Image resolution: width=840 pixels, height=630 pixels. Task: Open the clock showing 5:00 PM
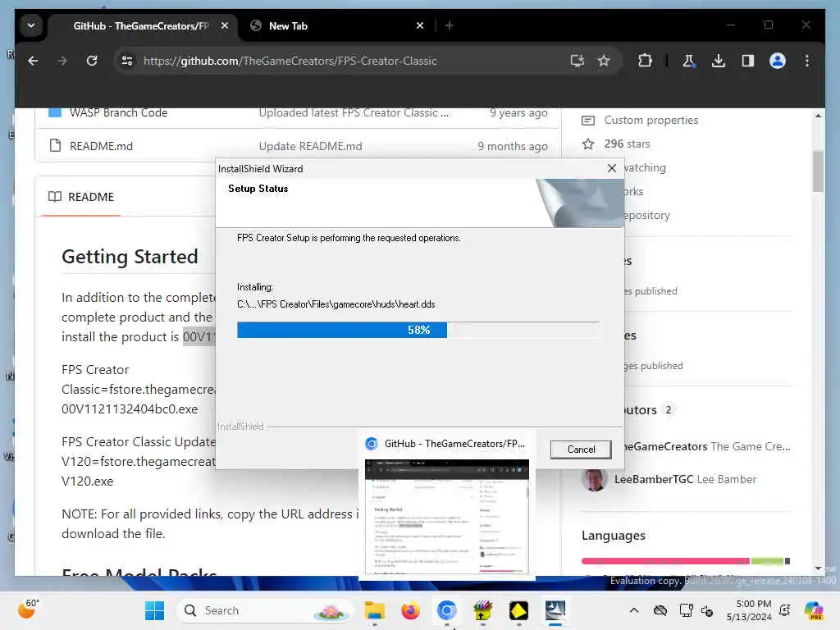pos(749,610)
